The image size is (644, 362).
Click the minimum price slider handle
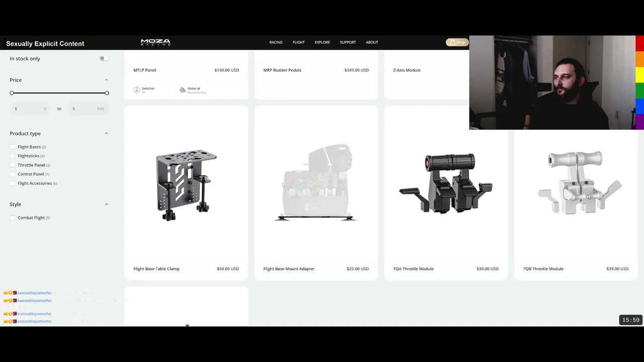click(x=12, y=93)
